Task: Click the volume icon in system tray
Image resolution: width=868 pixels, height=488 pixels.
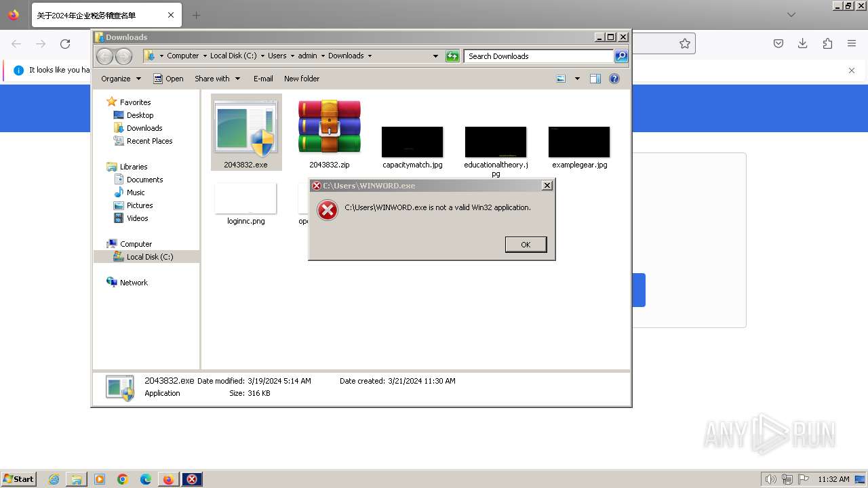Action: 770,479
